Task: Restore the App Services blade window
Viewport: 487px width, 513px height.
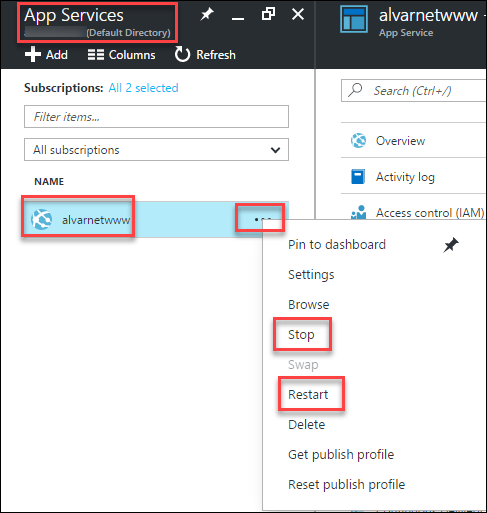Action: 268,14
